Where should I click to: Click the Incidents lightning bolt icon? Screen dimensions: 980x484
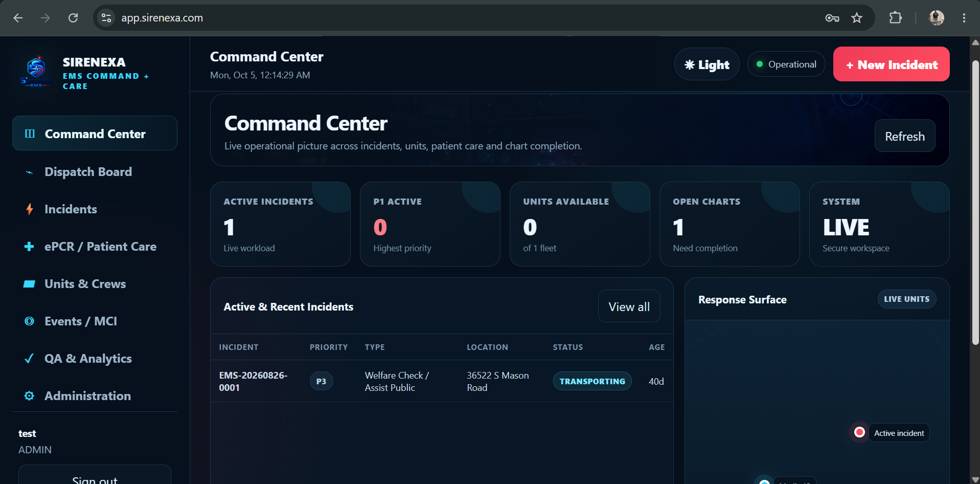(x=30, y=209)
